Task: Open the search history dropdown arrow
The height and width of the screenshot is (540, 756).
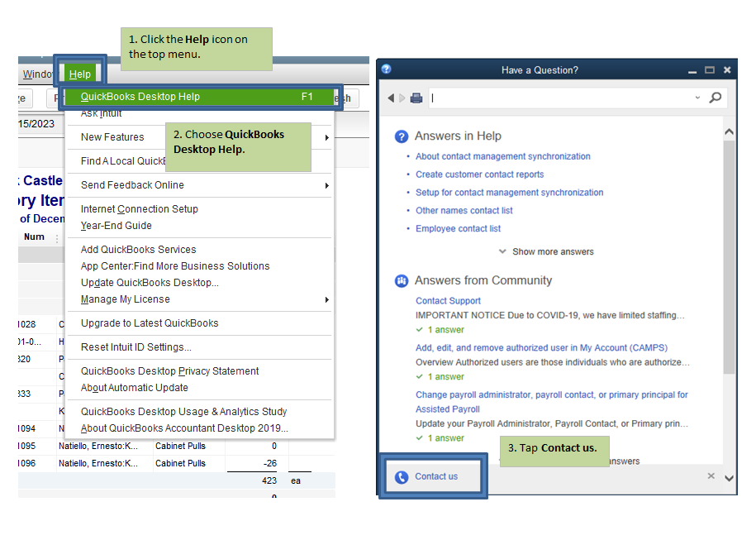Action: (697, 98)
